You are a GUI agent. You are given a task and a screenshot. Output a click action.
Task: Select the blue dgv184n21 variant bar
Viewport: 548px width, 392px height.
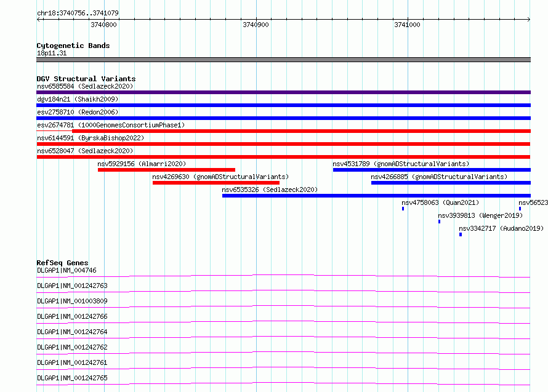pyautogui.click(x=283, y=105)
